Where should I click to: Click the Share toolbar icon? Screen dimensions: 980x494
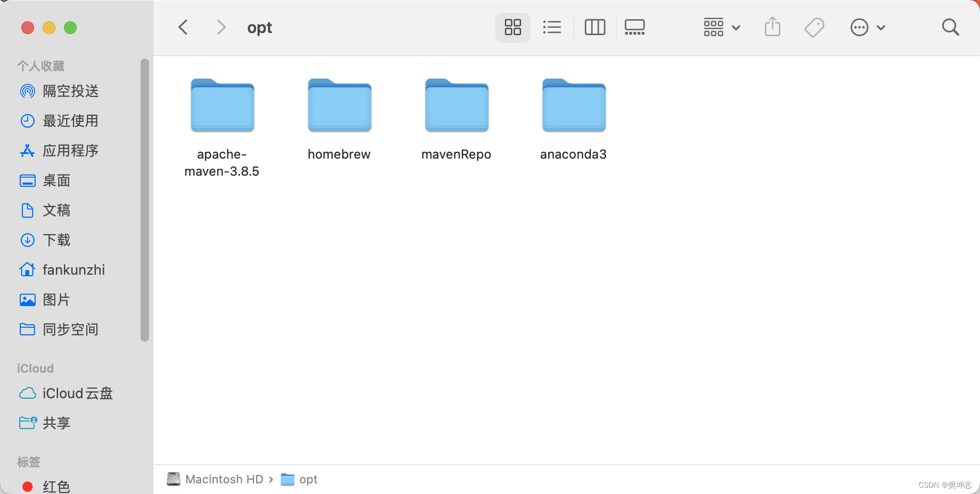773,27
